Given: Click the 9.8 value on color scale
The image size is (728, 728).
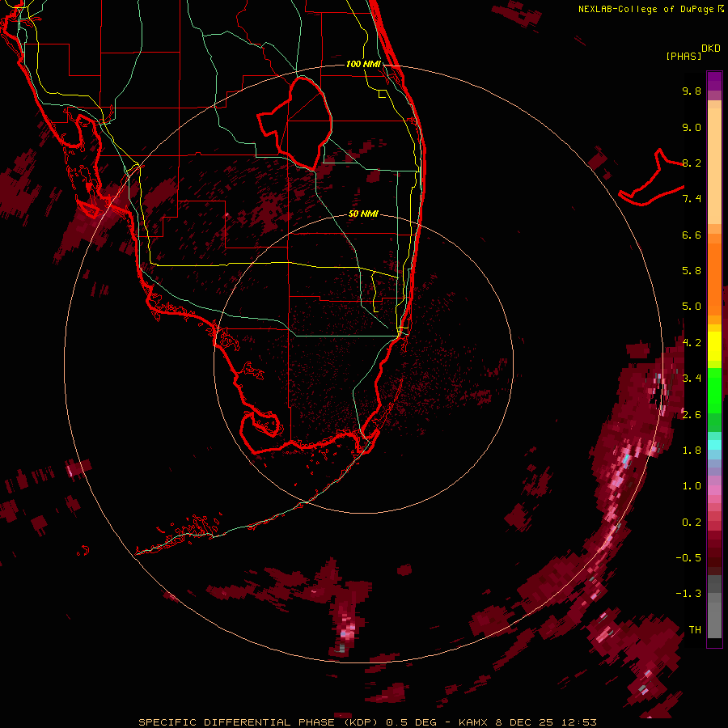Looking at the screenshot, I should (692, 91).
